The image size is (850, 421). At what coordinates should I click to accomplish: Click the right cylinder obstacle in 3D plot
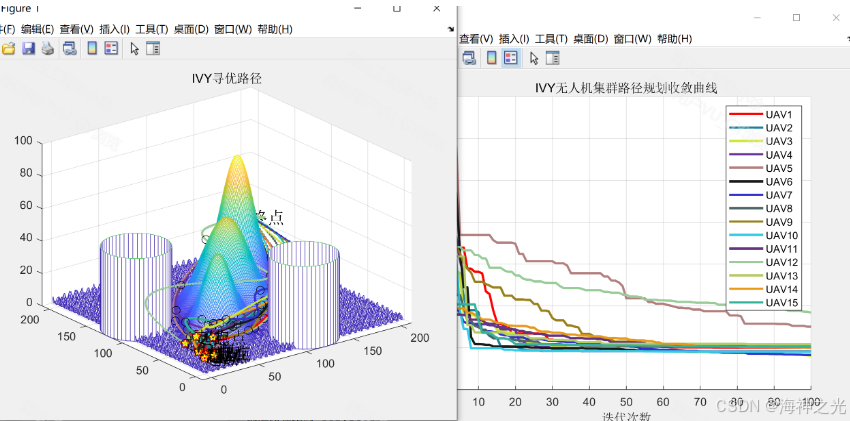tap(304, 295)
